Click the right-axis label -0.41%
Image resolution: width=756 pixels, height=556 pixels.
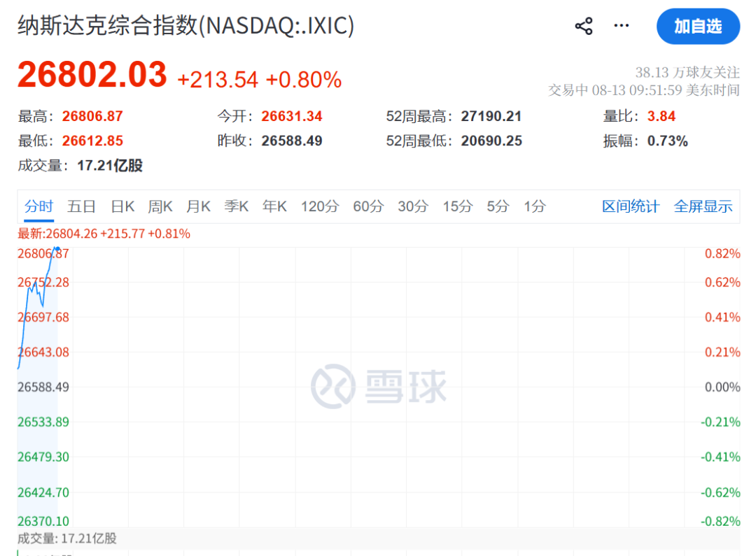point(720,457)
